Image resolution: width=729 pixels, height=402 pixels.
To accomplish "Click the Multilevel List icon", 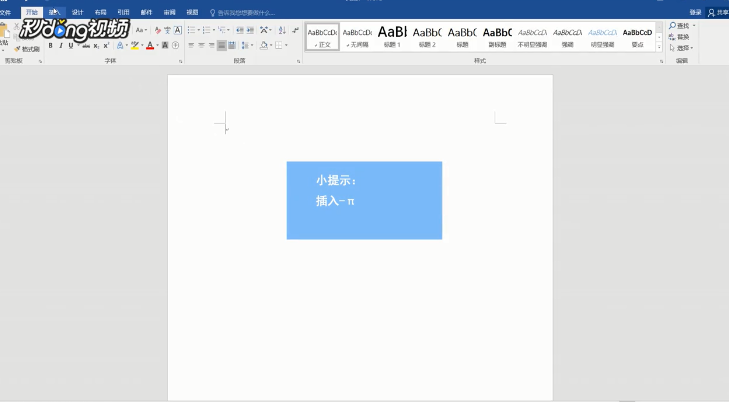I will click(222, 30).
